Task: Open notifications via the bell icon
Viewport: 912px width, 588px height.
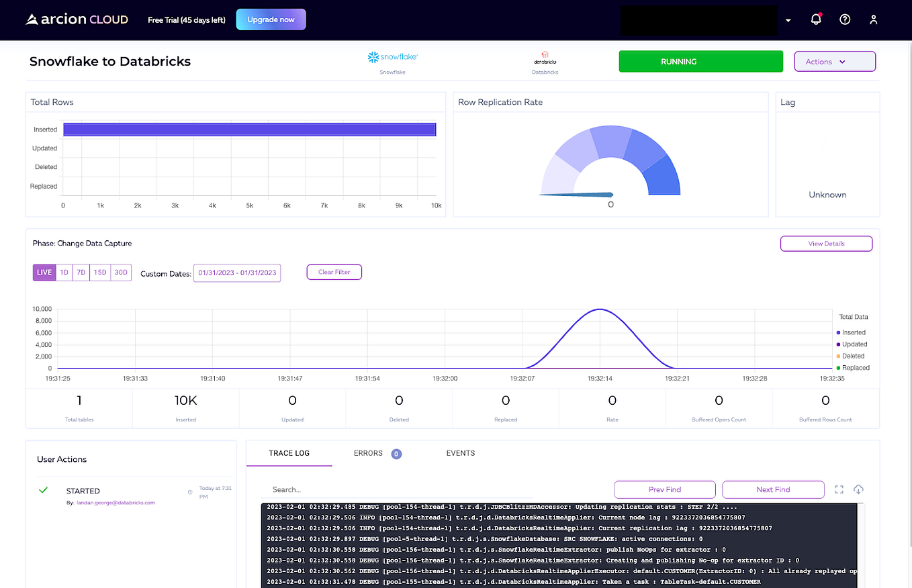Action: [815, 19]
